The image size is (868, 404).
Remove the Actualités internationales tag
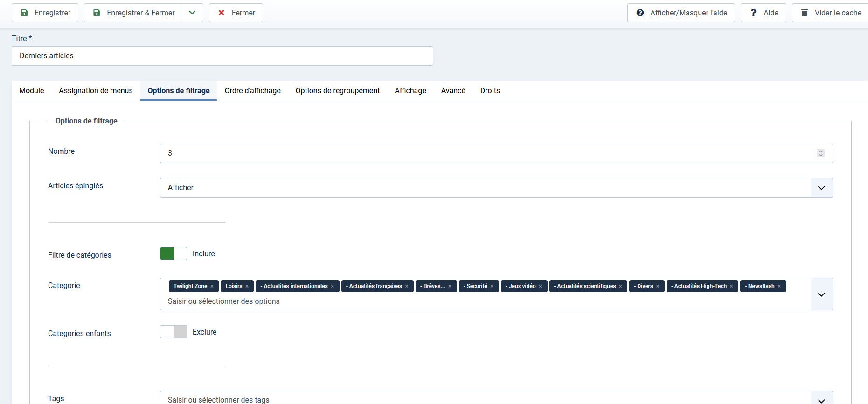click(x=332, y=286)
